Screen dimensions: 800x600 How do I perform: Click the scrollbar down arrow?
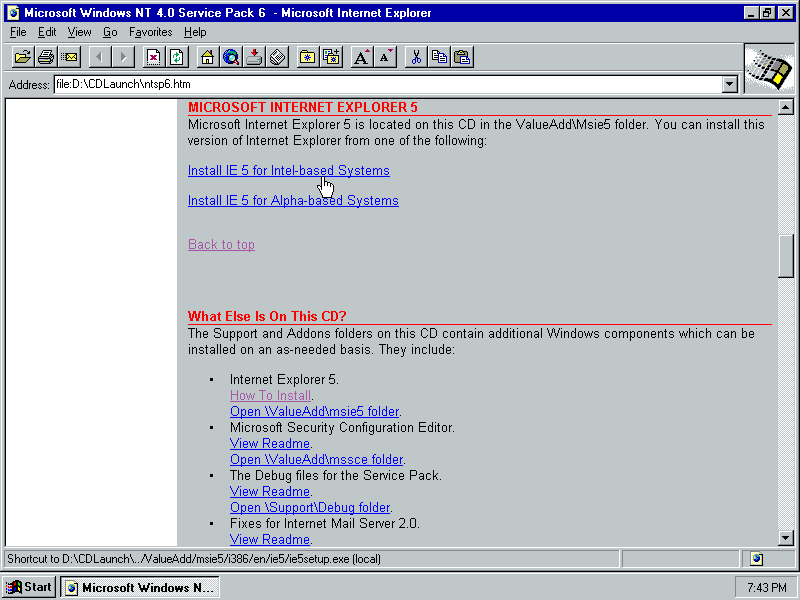click(786, 538)
